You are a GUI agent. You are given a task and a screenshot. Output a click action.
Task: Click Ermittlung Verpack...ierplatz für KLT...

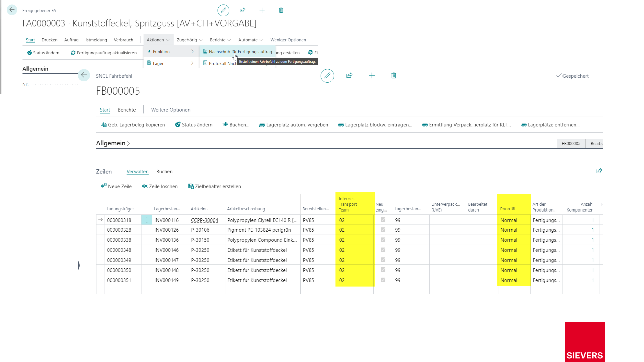[466, 125]
